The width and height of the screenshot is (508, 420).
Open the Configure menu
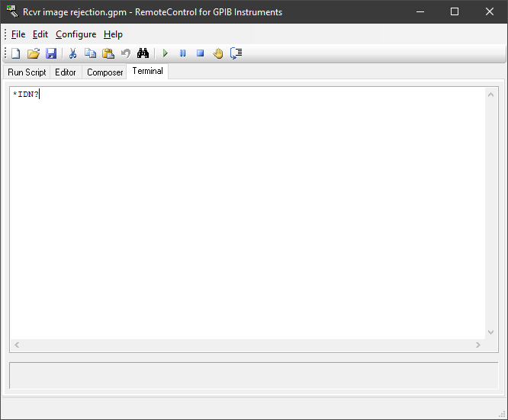76,34
